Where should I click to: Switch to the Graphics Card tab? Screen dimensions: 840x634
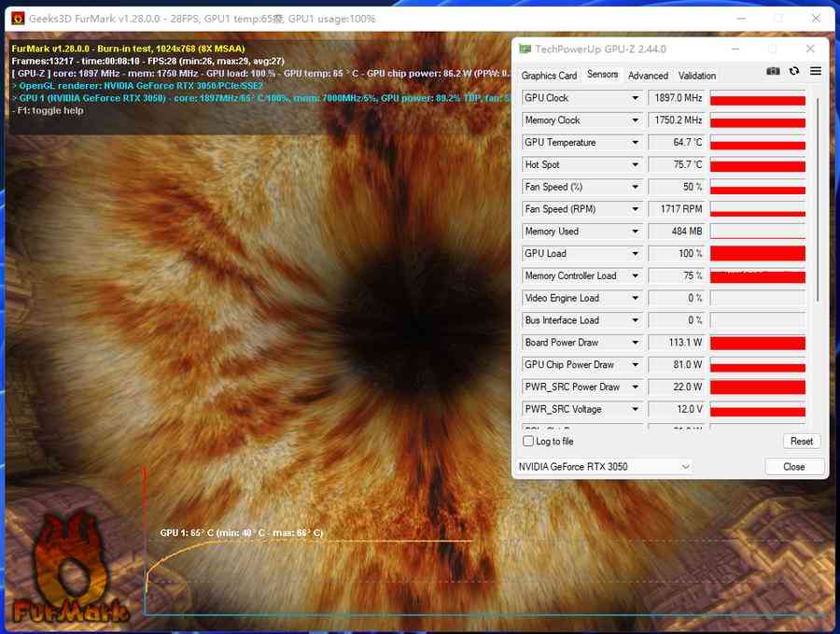click(x=549, y=76)
